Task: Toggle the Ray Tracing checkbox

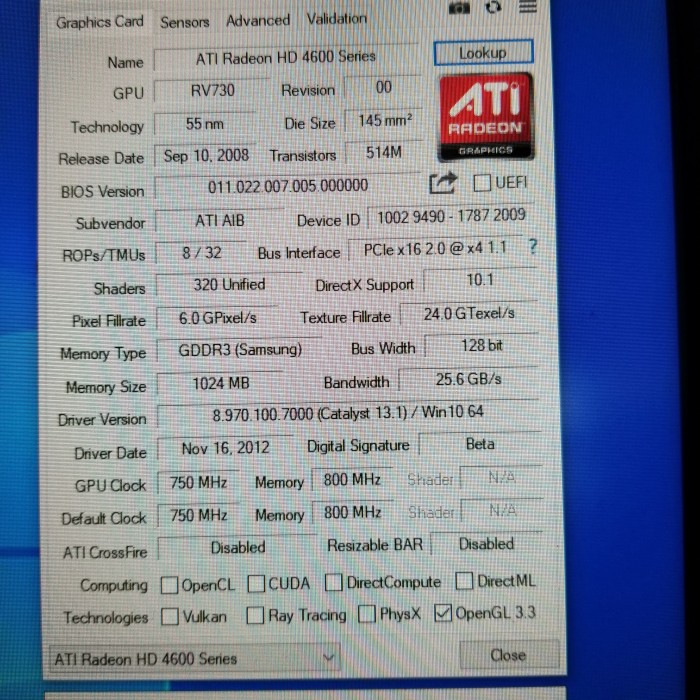Action: point(255,615)
